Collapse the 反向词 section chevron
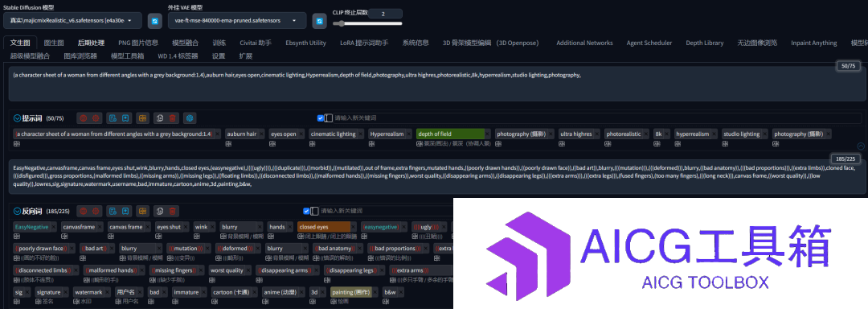The width and height of the screenshot is (868, 309). [17, 211]
